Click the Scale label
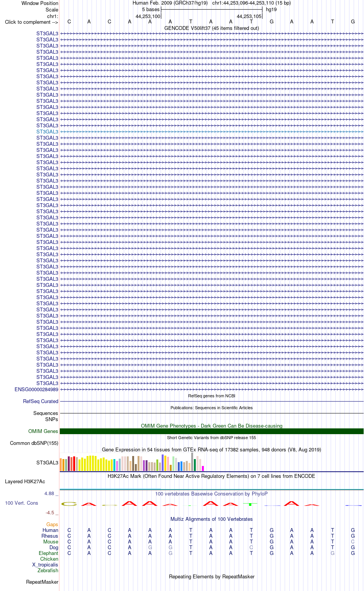This screenshot has height=591, width=364. (52, 10)
